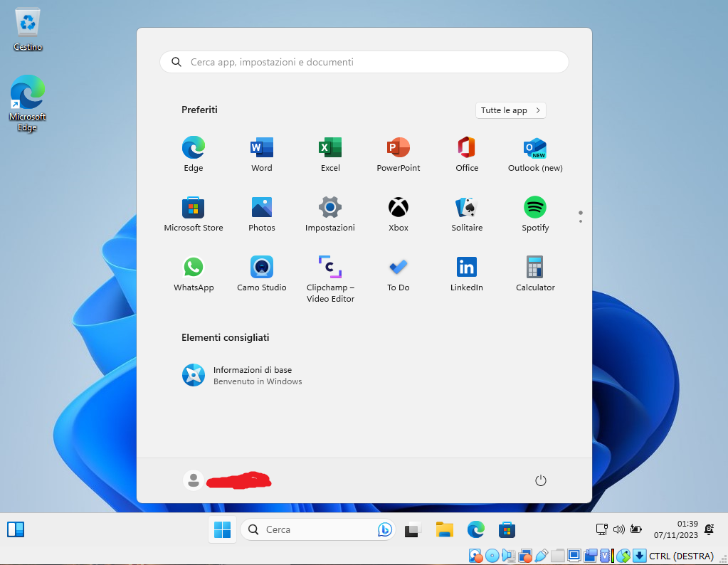Click the CTRL (DESTRA) host key label
728x565 pixels.
(x=681, y=556)
